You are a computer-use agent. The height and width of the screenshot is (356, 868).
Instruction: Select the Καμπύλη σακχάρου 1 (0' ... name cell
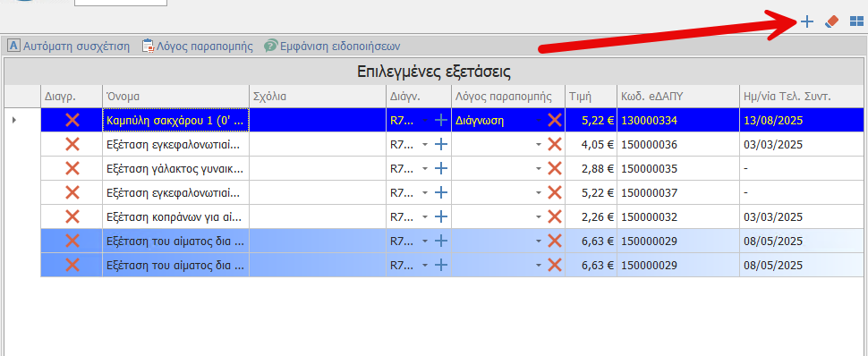click(x=176, y=120)
